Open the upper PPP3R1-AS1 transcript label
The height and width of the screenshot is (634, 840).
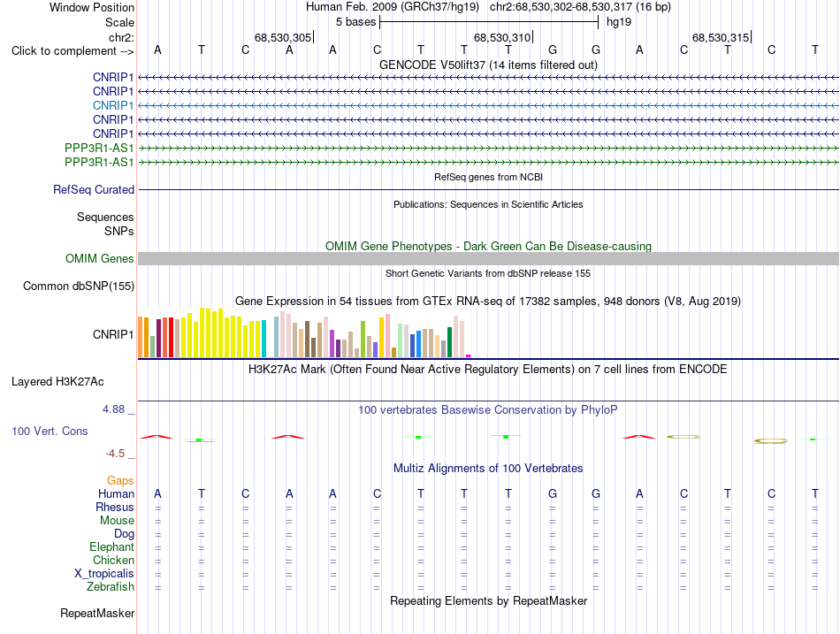tap(99, 148)
